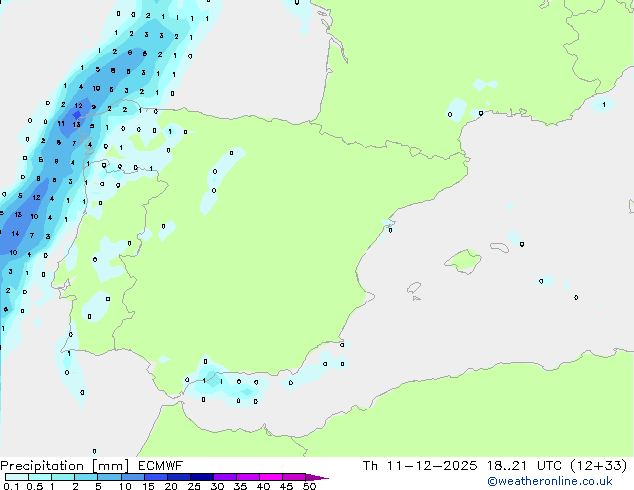Viewport: 634px width, 490px height.
Task: Select the ECMWF model label
Action: point(161,466)
